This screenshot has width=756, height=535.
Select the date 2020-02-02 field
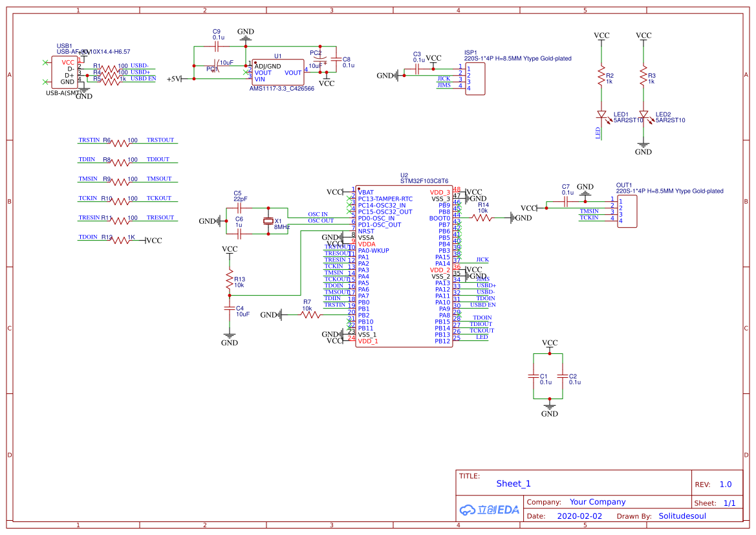[579, 516]
